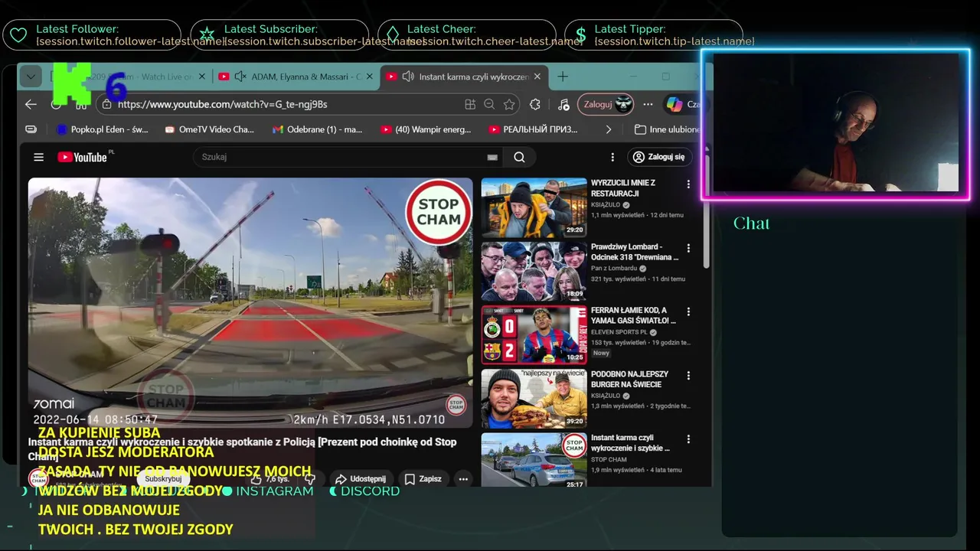Unmute the 'ADAM, Elyanna & Massari' tab audio

point(240,77)
